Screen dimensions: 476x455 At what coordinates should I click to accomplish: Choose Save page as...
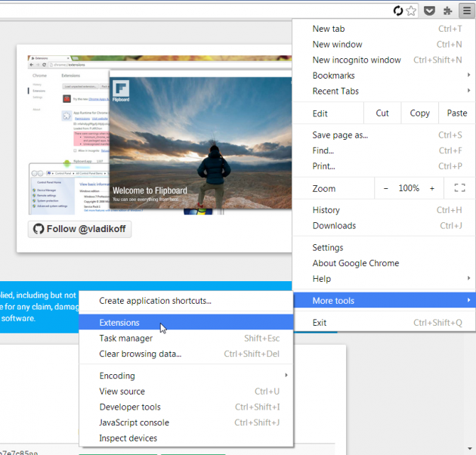[384, 135]
